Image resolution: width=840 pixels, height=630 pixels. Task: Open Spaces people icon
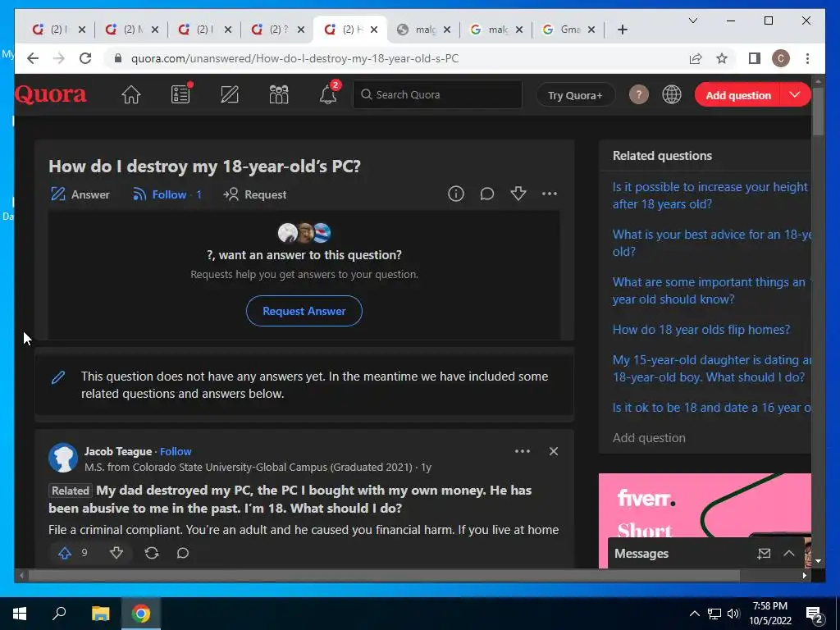pyautogui.click(x=279, y=95)
